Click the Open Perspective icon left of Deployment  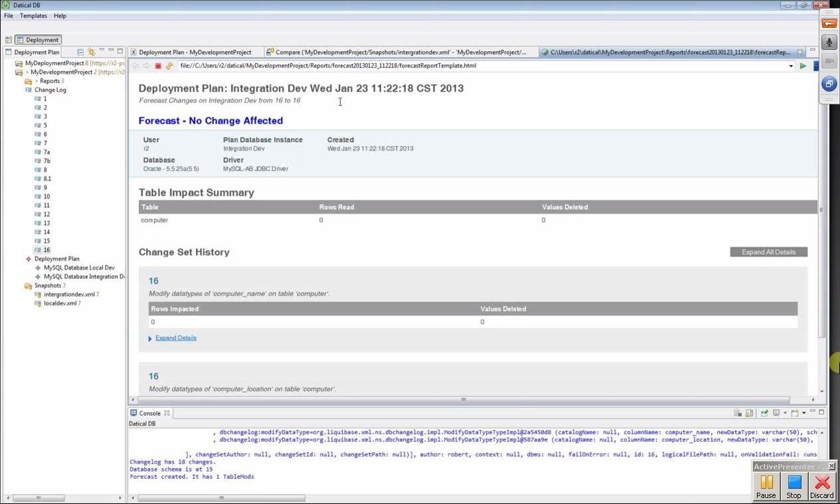(9, 40)
